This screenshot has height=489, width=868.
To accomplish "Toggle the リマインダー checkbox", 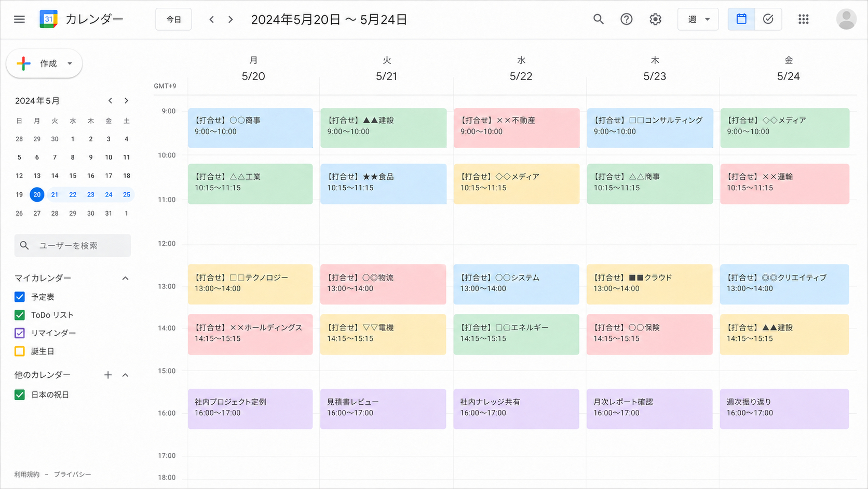I will [20, 333].
